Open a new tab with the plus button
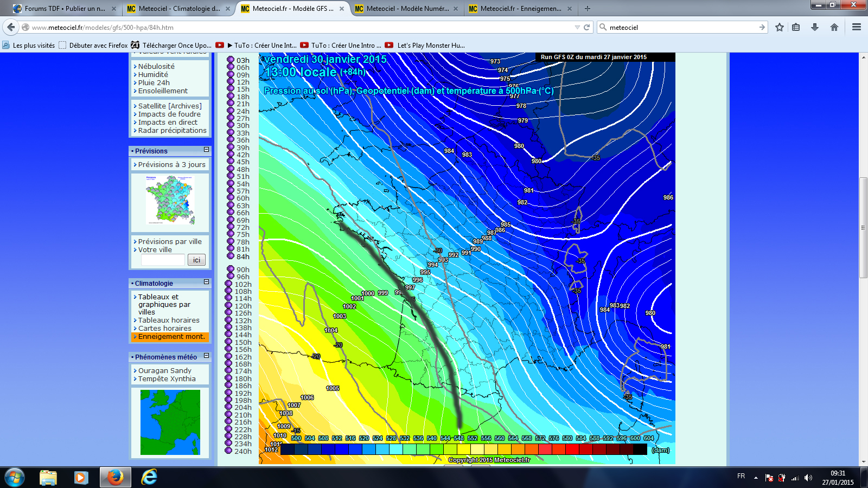The width and height of the screenshot is (868, 488). [587, 9]
